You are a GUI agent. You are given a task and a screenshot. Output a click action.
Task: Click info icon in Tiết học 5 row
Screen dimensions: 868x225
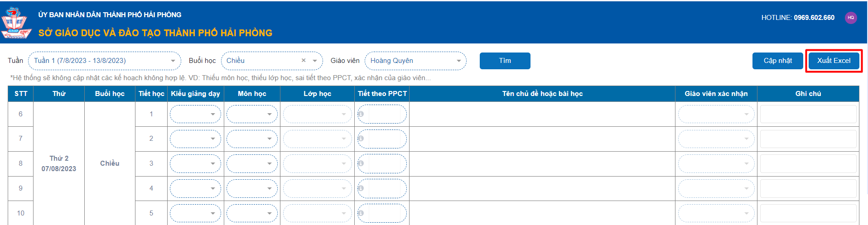point(361,213)
